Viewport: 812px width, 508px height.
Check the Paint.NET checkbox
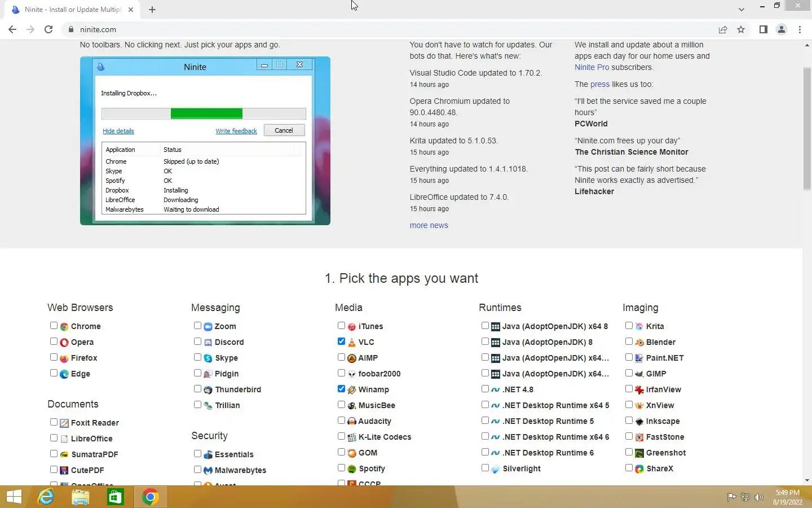coord(629,357)
